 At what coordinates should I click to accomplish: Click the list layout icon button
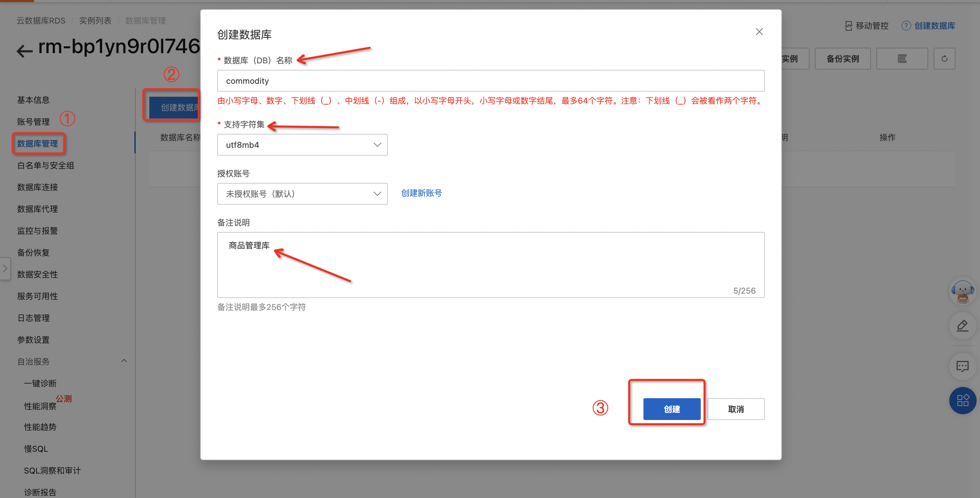(x=902, y=59)
